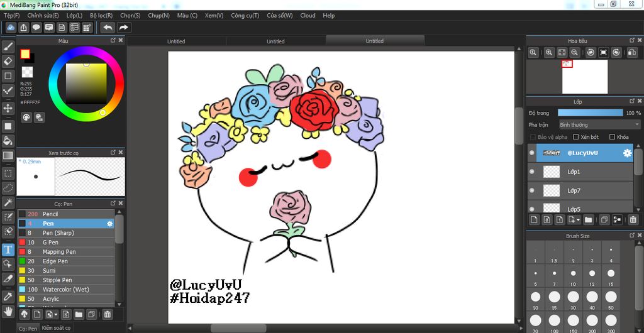
Task: Adjust the Độ trong opacity slider
Action: click(x=590, y=112)
